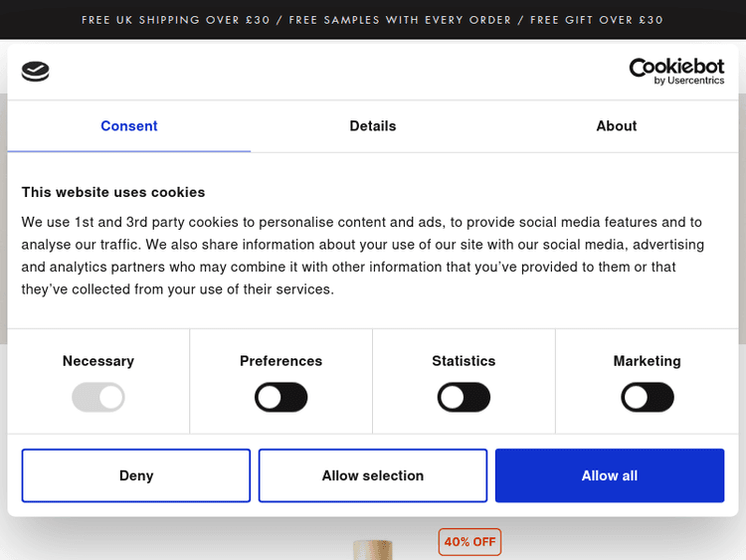This screenshot has height=560, width=746.
Task: Click the Allow selection button
Action: (x=373, y=475)
